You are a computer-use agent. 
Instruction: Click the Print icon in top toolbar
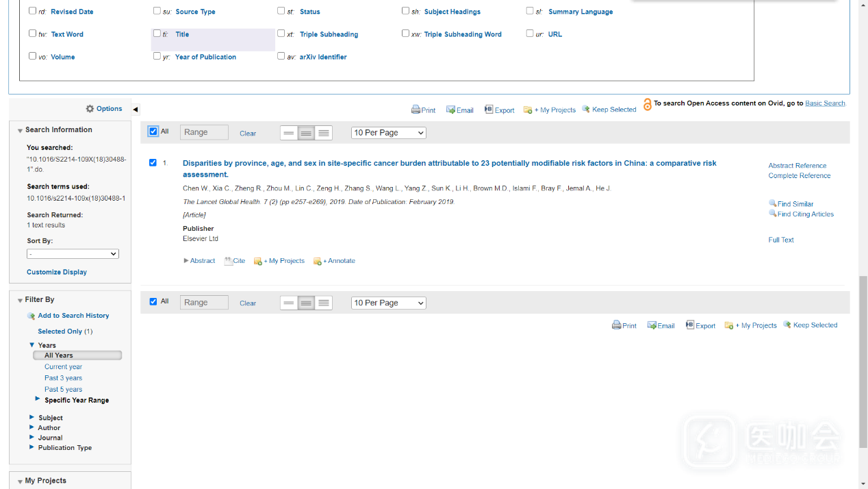click(416, 110)
